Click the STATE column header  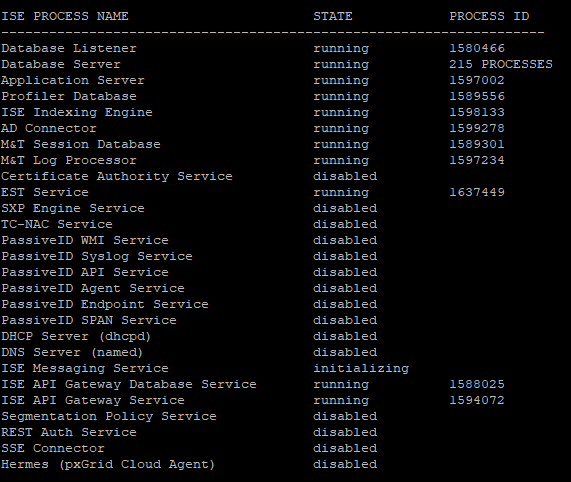(x=333, y=16)
